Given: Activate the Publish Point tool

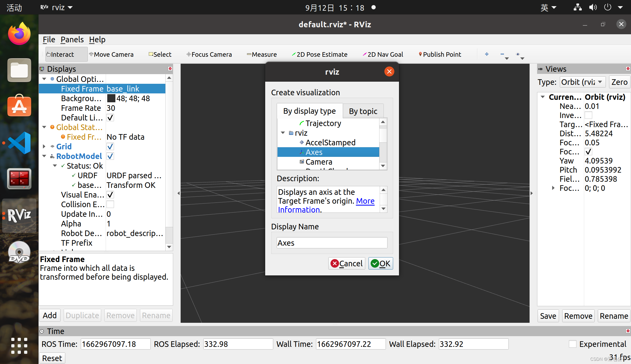Looking at the screenshot, I should [440, 54].
